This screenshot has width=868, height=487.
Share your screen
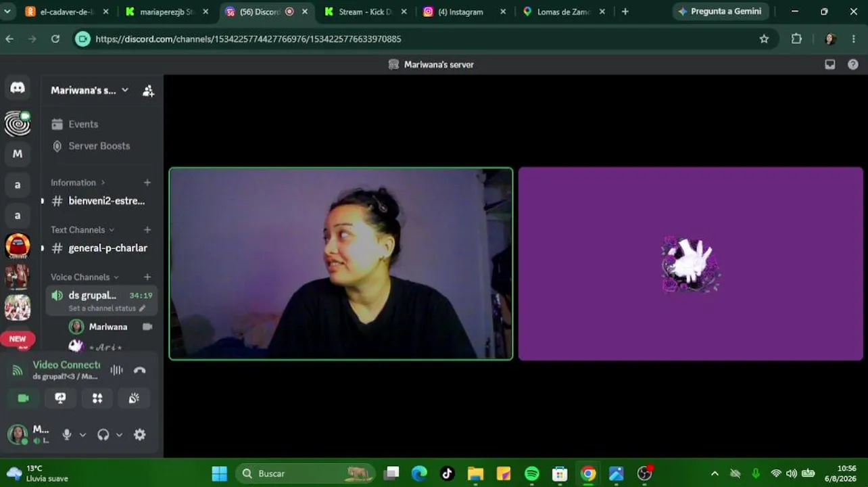pos(60,398)
